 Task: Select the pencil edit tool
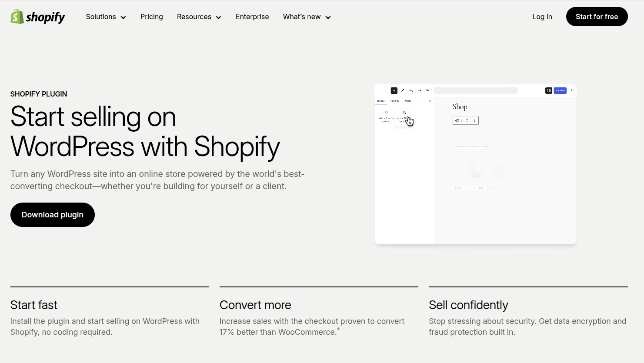403,91
